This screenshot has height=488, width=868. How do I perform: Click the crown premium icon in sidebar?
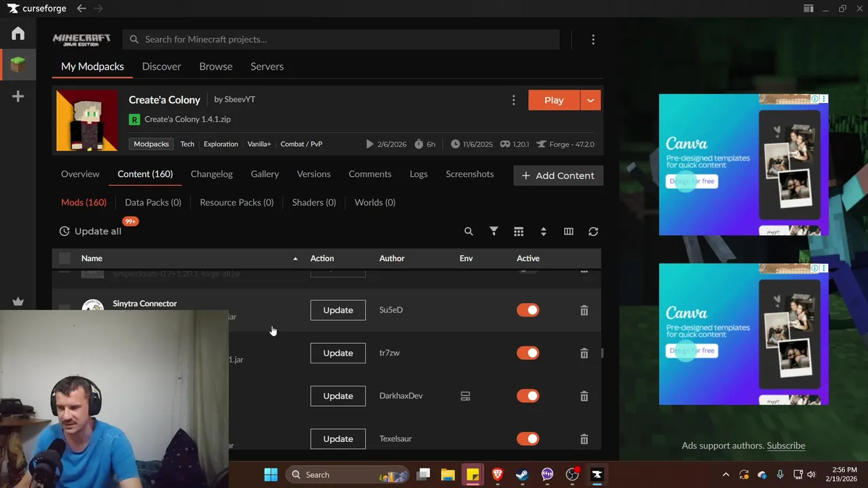(x=18, y=302)
